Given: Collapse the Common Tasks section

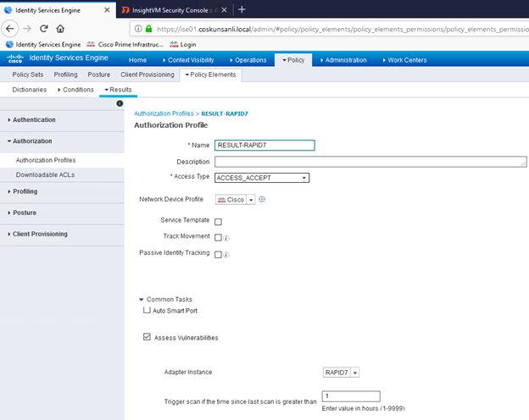Looking at the screenshot, I should click(x=141, y=299).
